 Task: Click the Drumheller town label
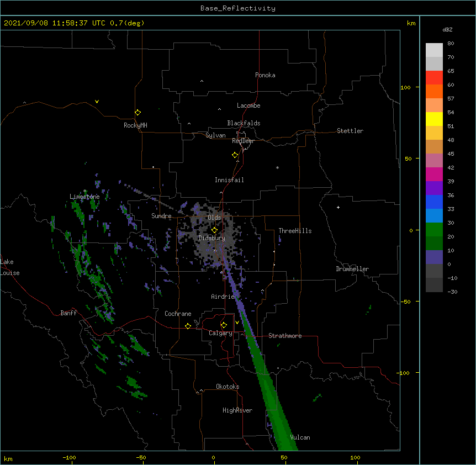point(352,269)
